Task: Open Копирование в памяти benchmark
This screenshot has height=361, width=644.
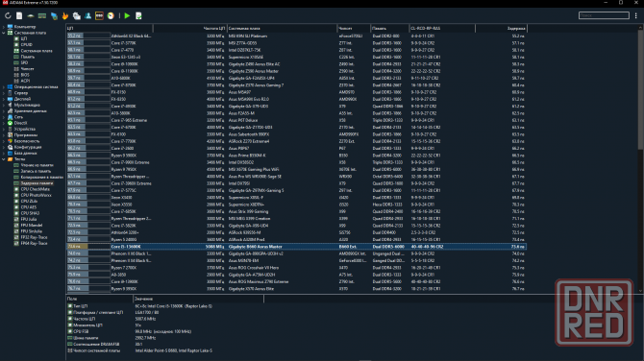Action: click(x=42, y=178)
